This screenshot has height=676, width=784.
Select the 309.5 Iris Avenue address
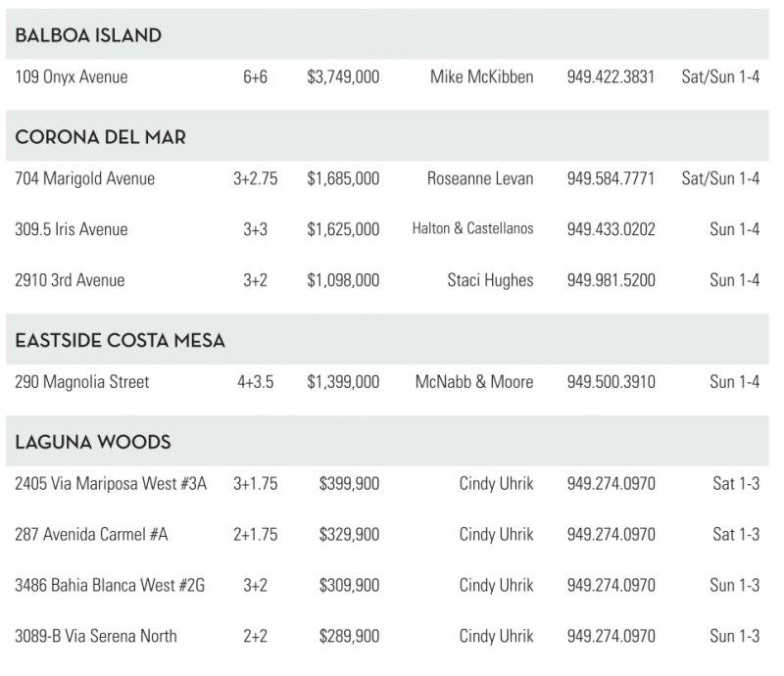click(72, 229)
